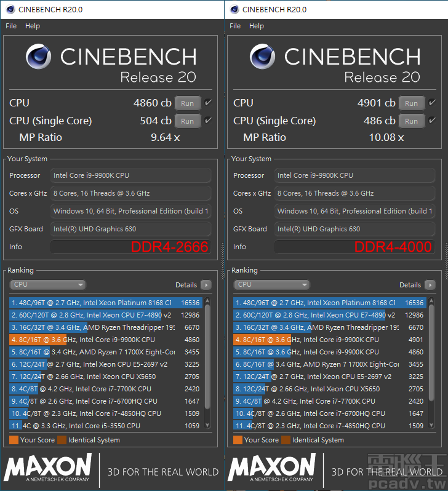Click GFX Board field in right window
This screenshot has height=491, width=448.
(354, 229)
